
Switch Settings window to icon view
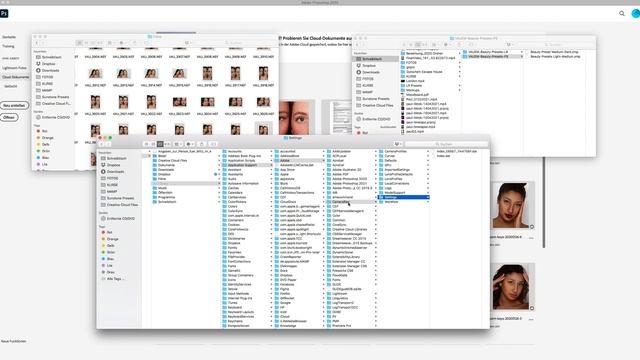coord(147,144)
